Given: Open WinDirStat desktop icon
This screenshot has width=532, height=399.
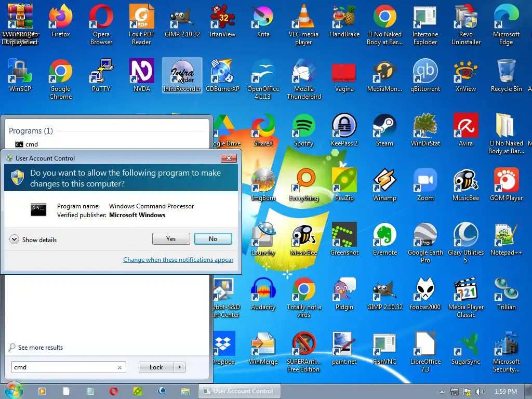Looking at the screenshot, I should 425,130.
